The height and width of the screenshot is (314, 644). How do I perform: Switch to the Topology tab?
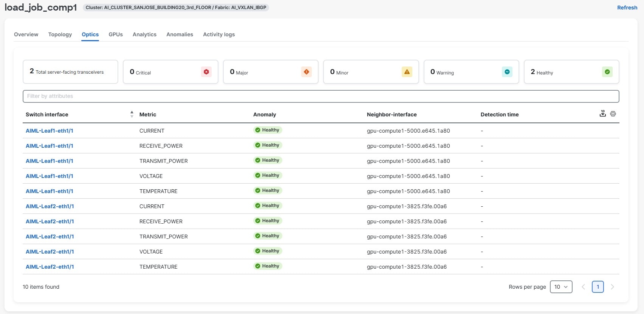[x=60, y=34]
